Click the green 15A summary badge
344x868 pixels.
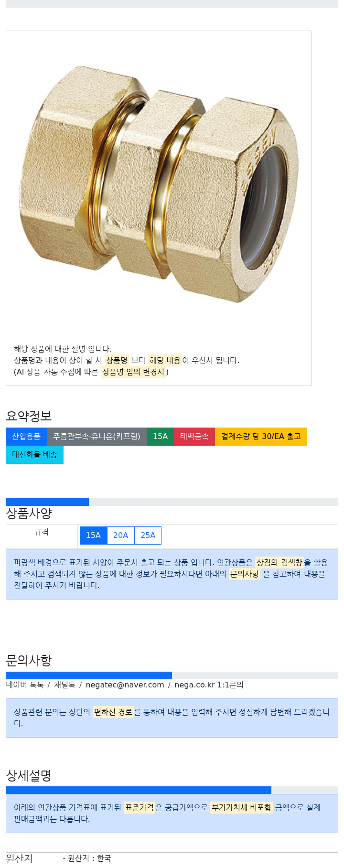160,436
